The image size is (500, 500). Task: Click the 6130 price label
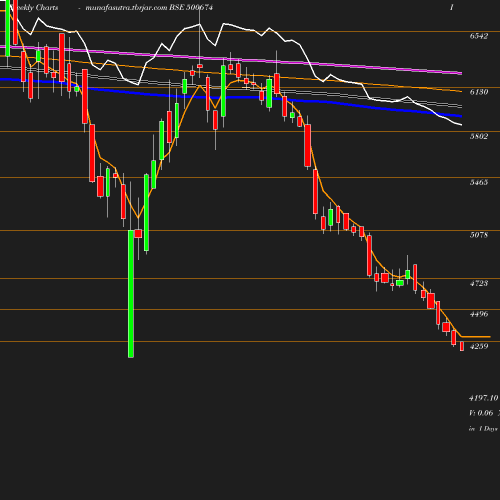pyautogui.click(x=479, y=92)
